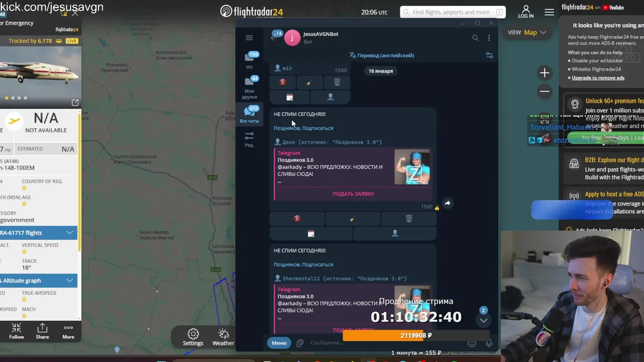Open map Settings gear
Screen dimensions: 644x362
click(193, 337)
